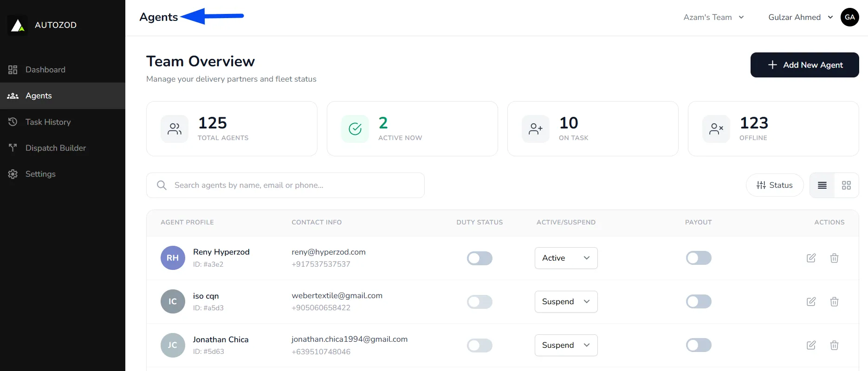Viewport: 868px width, 371px height.
Task: Delete agent Reny Hyperzod
Action: (x=834, y=258)
